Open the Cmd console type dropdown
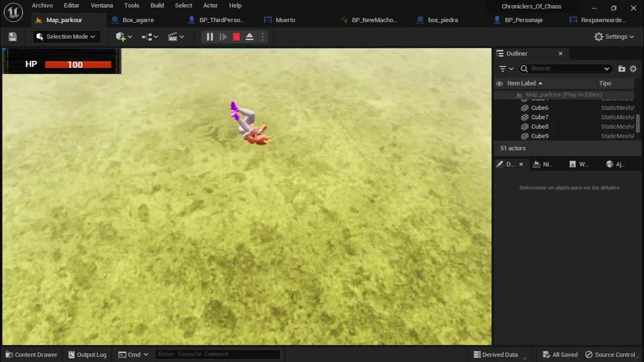Image resolution: width=644 pixels, height=362 pixels. point(133,354)
